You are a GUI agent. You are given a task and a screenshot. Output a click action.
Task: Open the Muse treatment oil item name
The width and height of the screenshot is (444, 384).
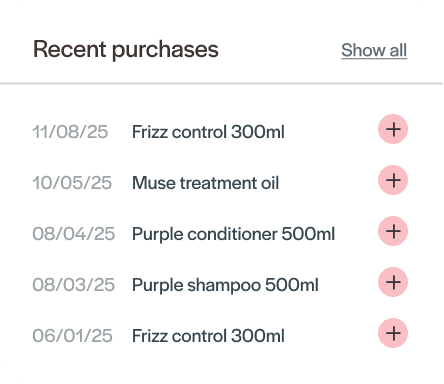click(x=205, y=183)
